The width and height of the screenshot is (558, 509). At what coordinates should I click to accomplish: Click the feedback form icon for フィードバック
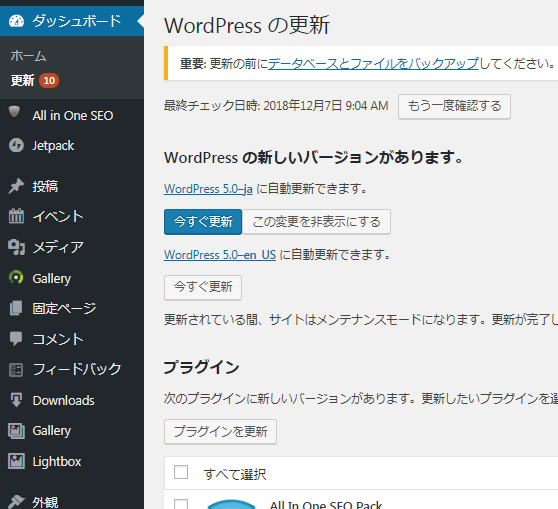pos(16,370)
